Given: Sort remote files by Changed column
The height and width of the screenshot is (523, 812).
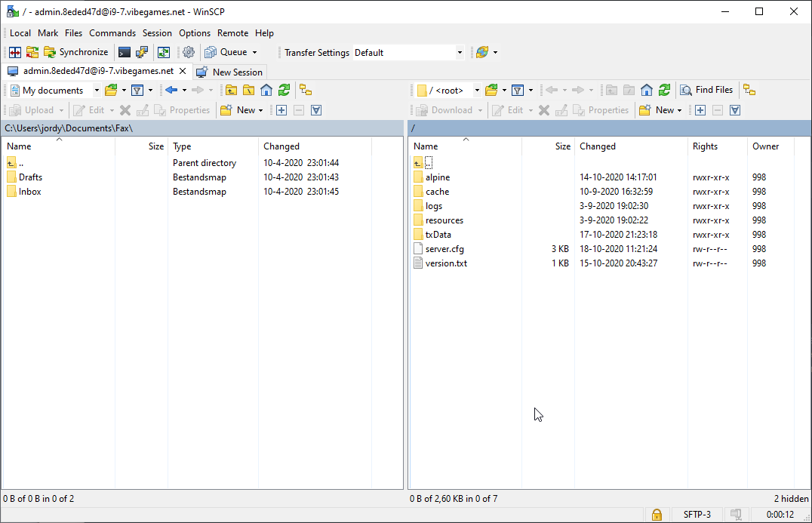Looking at the screenshot, I should click(630, 146).
